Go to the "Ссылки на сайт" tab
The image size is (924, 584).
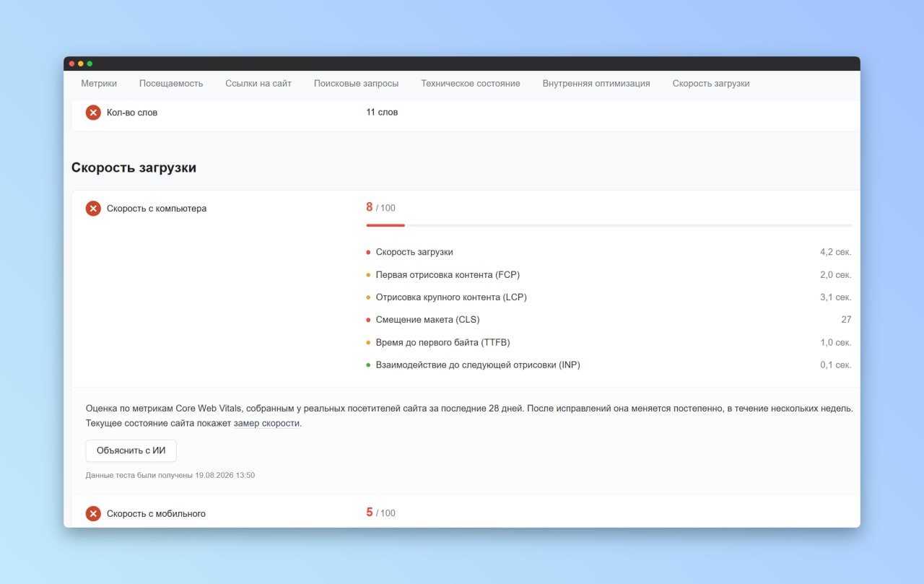[258, 84]
